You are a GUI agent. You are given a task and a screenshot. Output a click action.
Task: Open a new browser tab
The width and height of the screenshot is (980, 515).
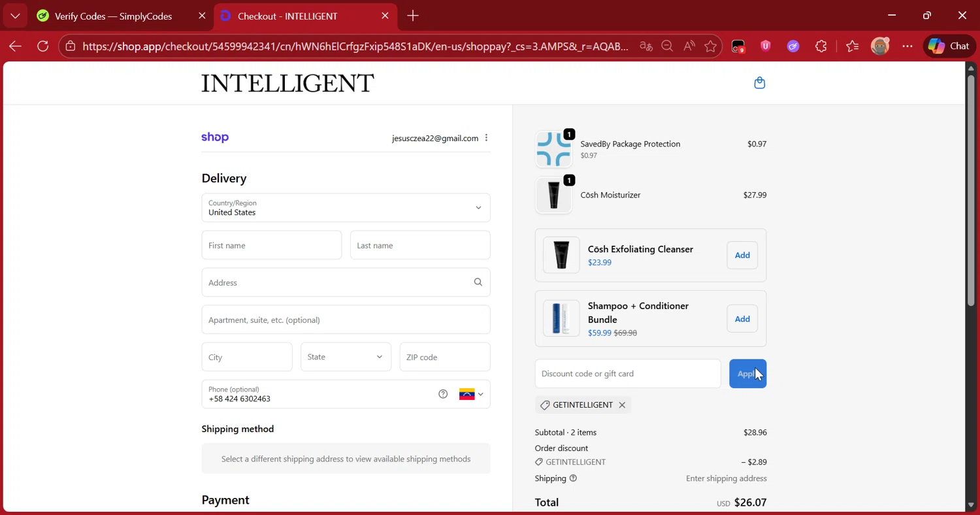pyautogui.click(x=413, y=16)
